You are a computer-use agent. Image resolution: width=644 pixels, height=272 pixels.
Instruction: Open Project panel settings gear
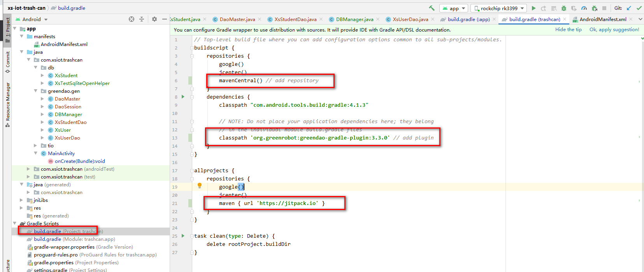pyautogui.click(x=154, y=19)
